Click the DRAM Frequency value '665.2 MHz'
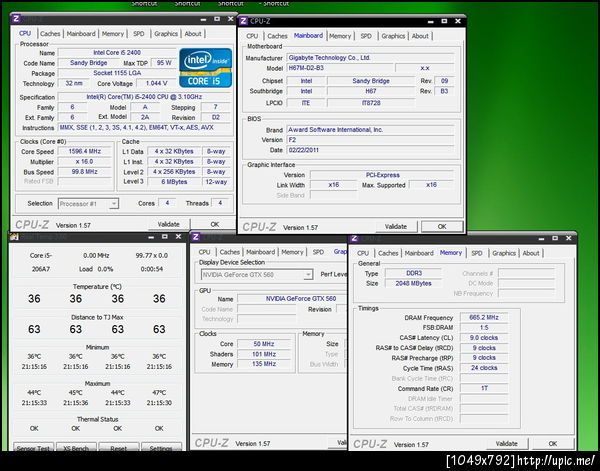This screenshot has height=471, width=600. pos(484,318)
